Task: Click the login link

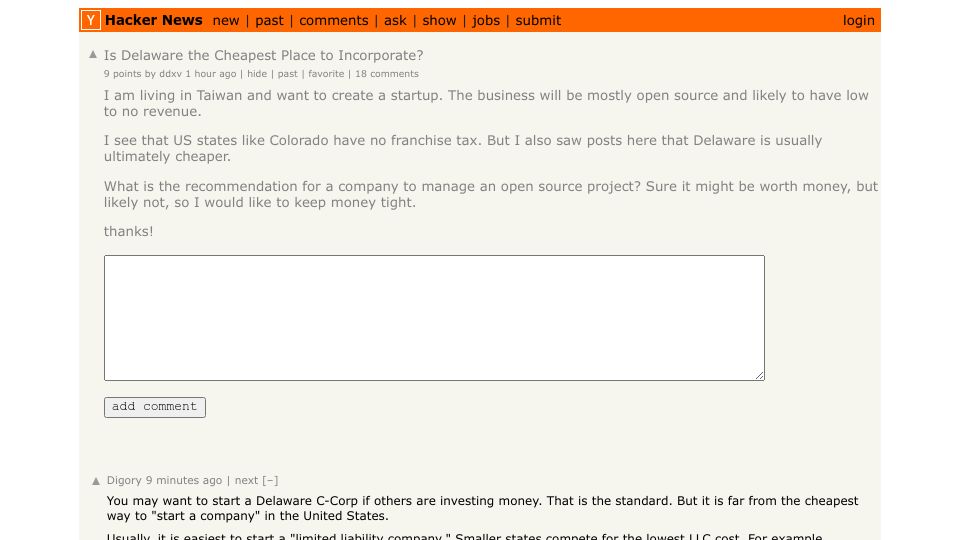Action: pyautogui.click(x=858, y=21)
